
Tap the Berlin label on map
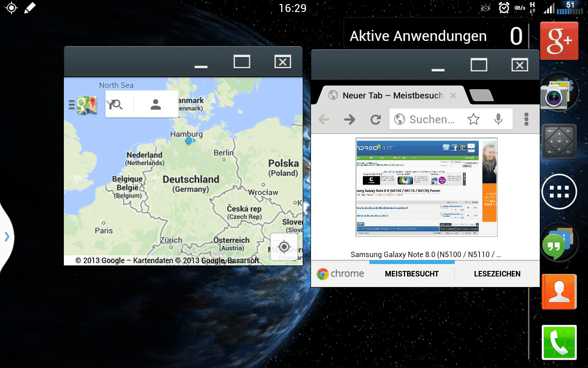[x=224, y=153]
